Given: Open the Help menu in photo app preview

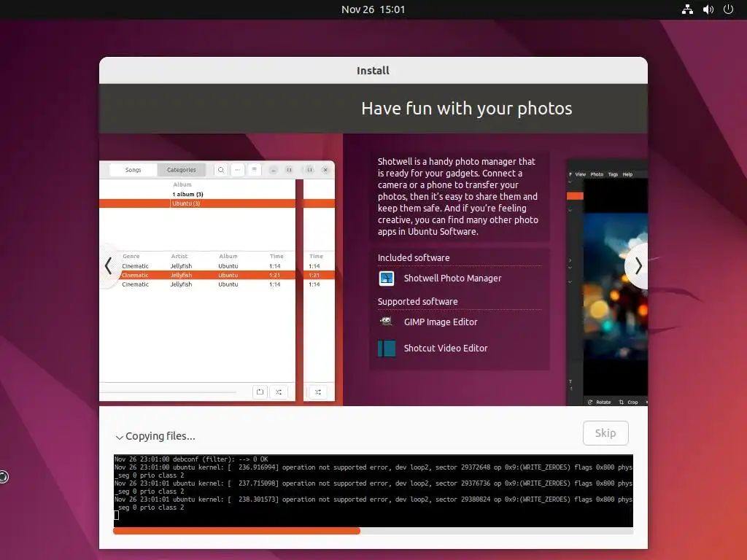Looking at the screenshot, I should point(628,174).
